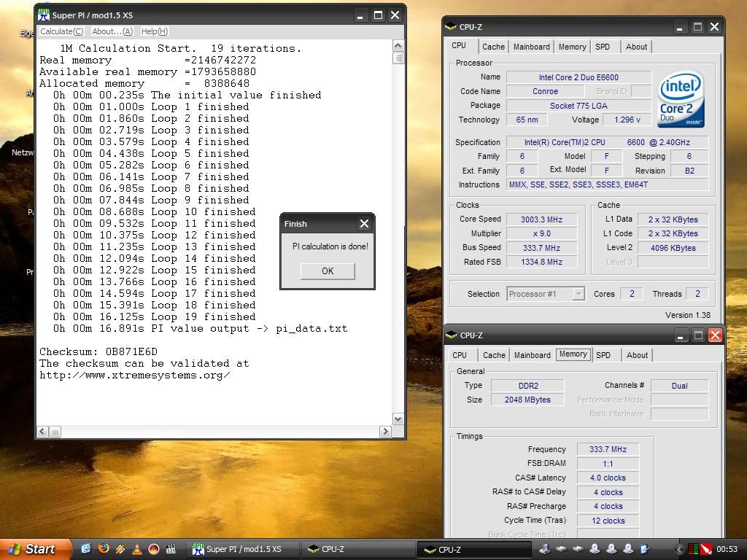Open the Help menu in Super PI

coord(155,31)
